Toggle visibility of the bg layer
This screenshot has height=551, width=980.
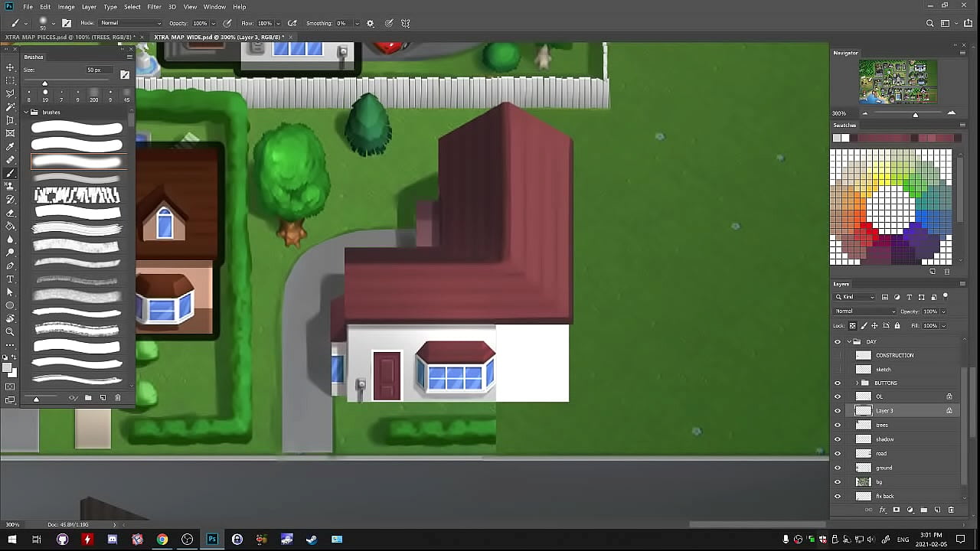click(837, 482)
